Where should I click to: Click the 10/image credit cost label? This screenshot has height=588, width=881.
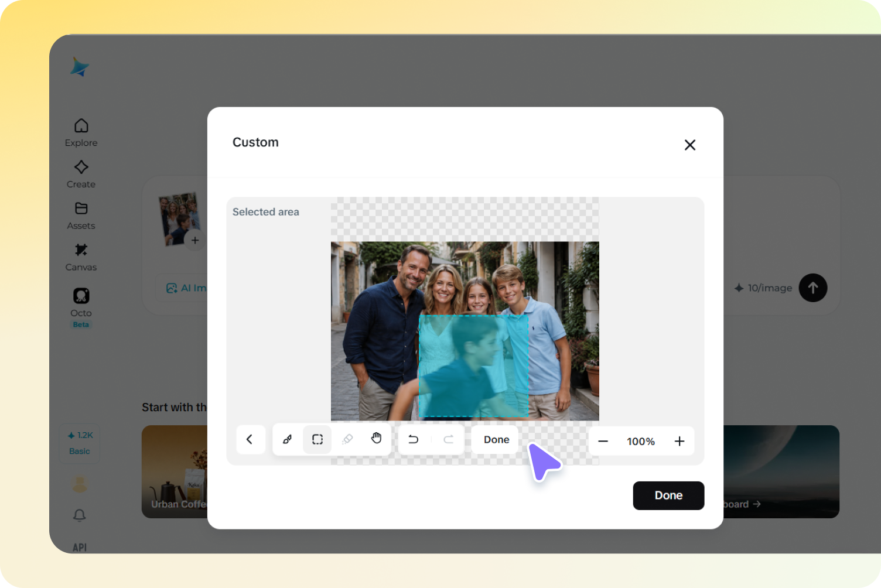763,288
